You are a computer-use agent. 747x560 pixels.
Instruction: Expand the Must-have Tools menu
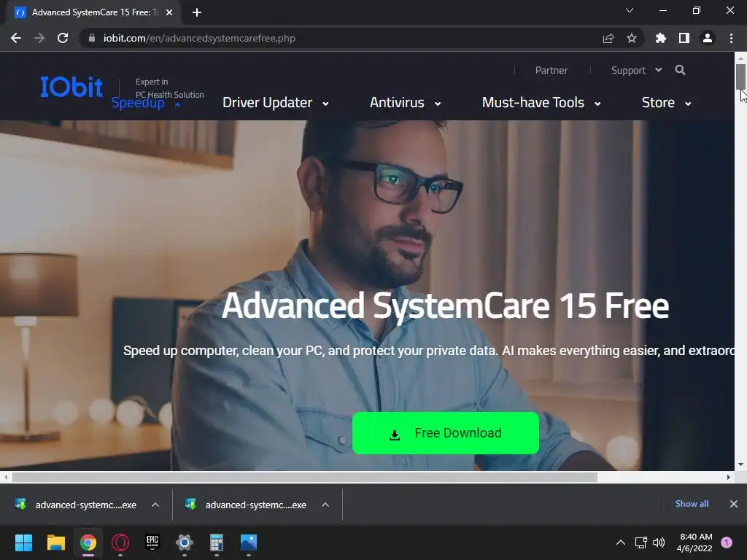(541, 103)
